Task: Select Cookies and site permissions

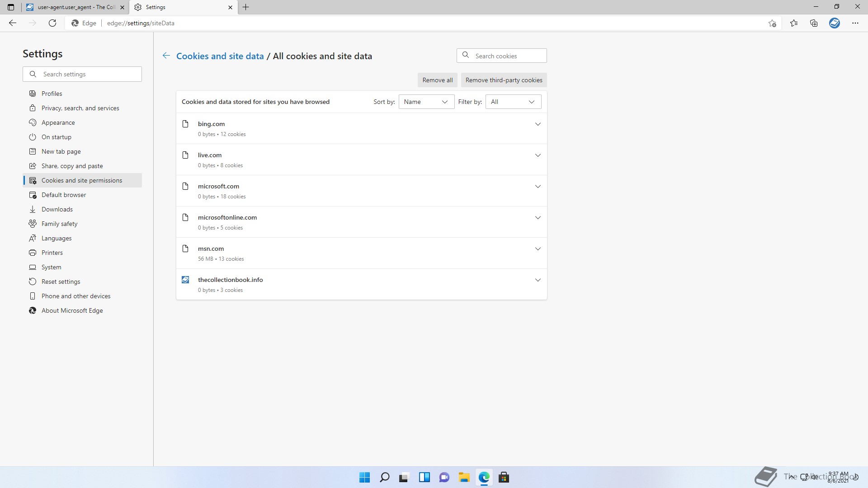Action: pos(82,180)
